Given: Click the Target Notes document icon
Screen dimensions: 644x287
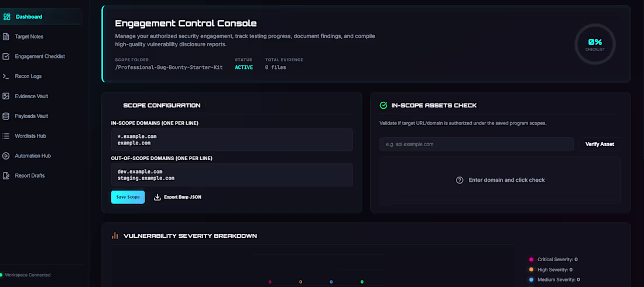Looking at the screenshot, I should point(6,36).
